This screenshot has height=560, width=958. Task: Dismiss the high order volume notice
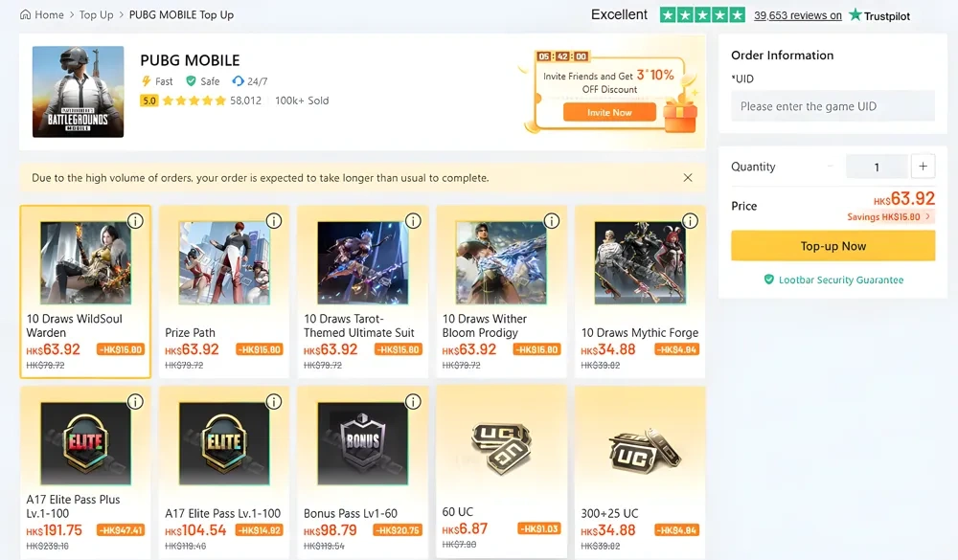(688, 178)
